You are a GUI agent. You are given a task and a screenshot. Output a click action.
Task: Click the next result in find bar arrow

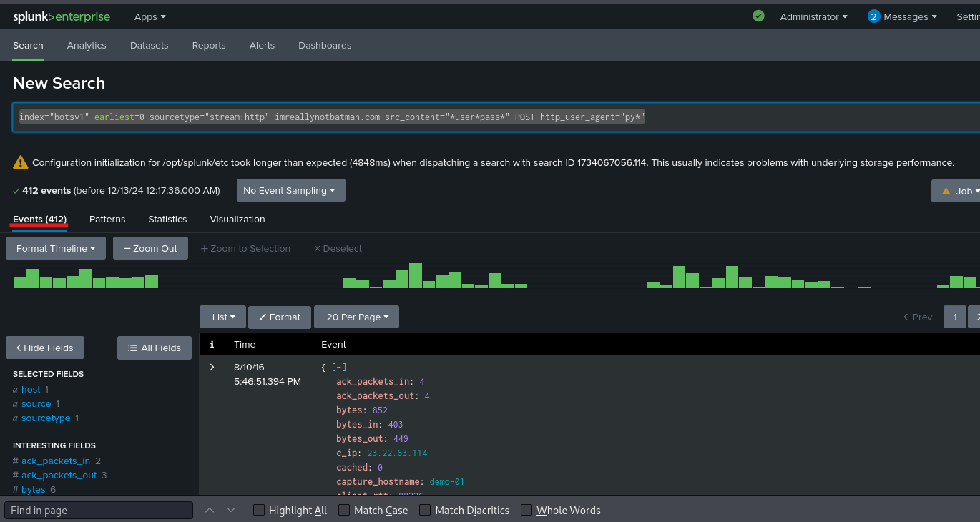pyautogui.click(x=231, y=510)
